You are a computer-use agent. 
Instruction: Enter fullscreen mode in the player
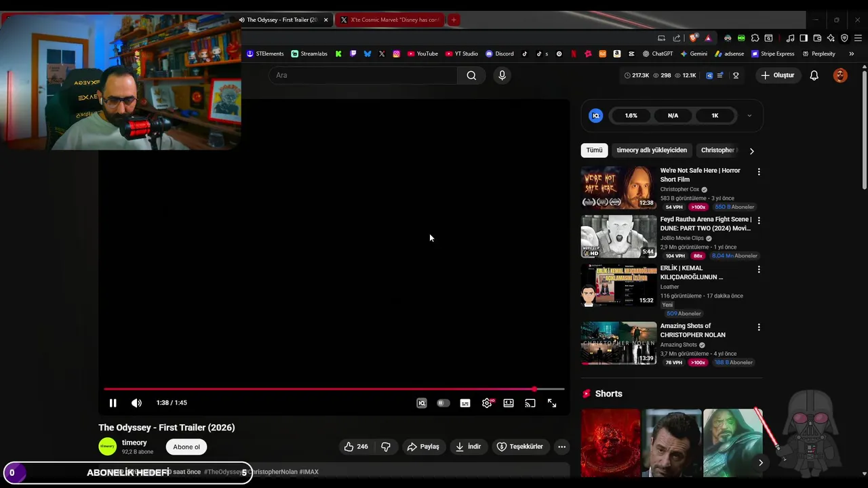click(552, 403)
